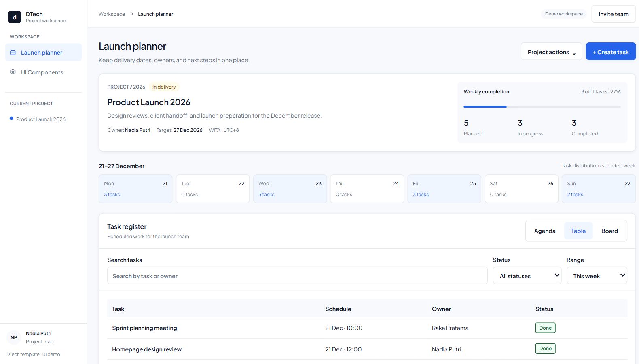This screenshot has height=364, width=639.
Task: Click Target: 27 Dec 2026 text
Action: [180, 130]
